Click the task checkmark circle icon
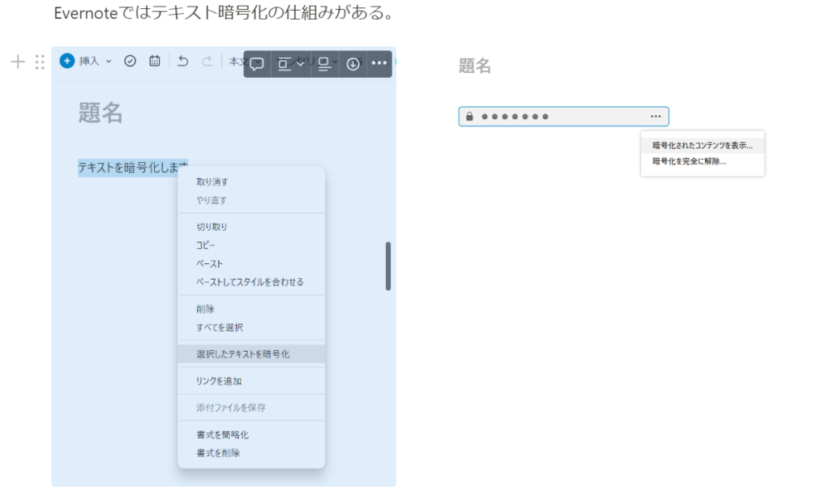This screenshot has height=504, width=830. point(130,61)
